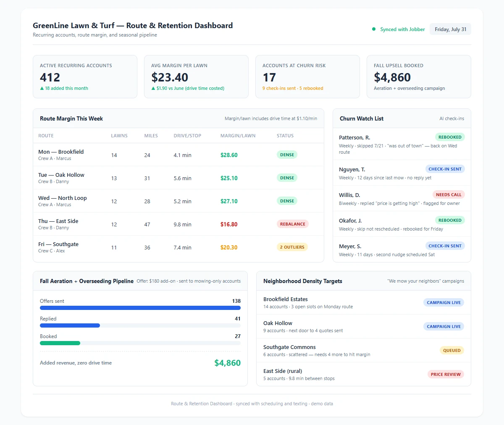Click the PRICE REVIEW badge

point(446,374)
